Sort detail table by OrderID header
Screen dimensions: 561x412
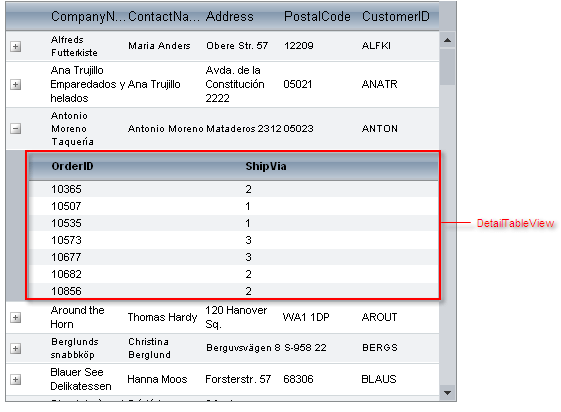pyautogui.click(x=72, y=166)
